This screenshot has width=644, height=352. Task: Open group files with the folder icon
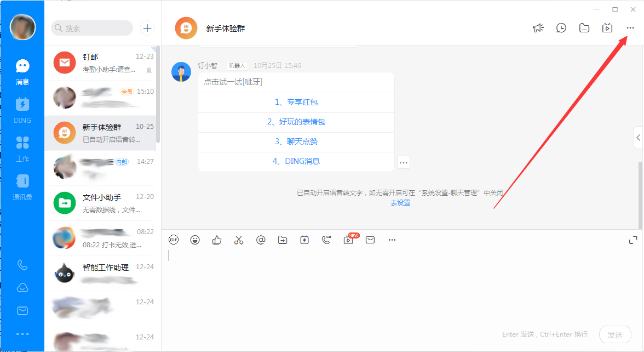point(584,27)
